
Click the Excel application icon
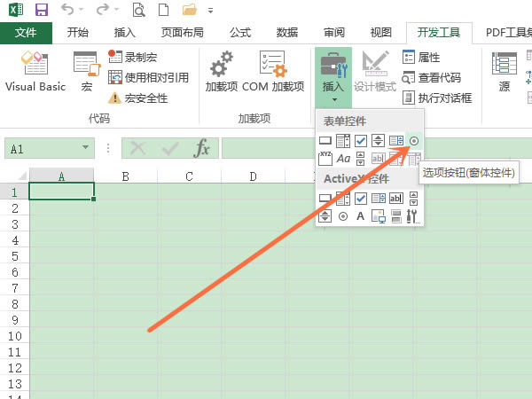[16, 10]
